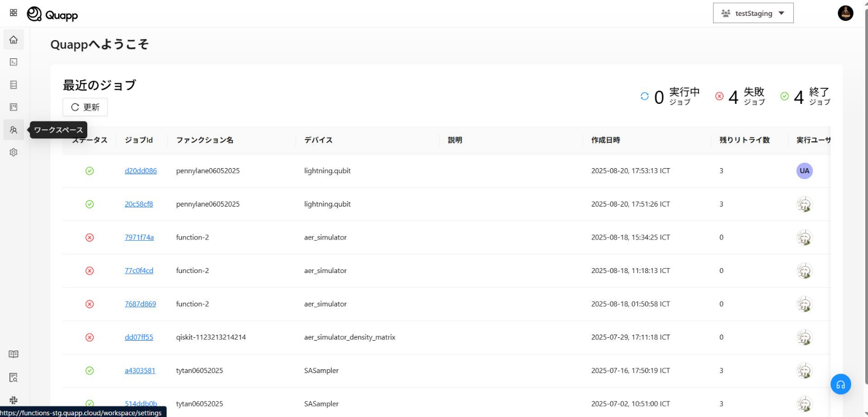This screenshot has height=417, width=868.
Task: Go to Home via sidebar house icon
Action: pos(14,40)
